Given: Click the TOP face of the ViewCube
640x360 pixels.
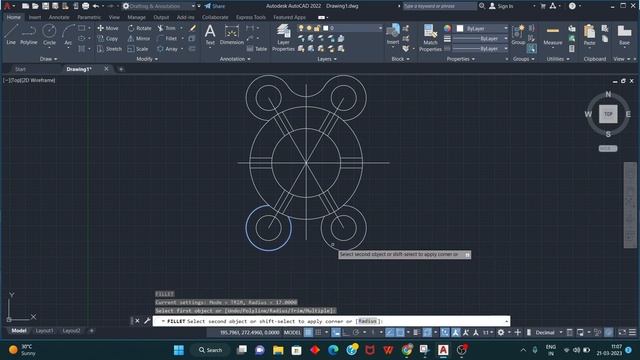Looking at the screenshot, I should pyautogui.click(x=608, y=114).
